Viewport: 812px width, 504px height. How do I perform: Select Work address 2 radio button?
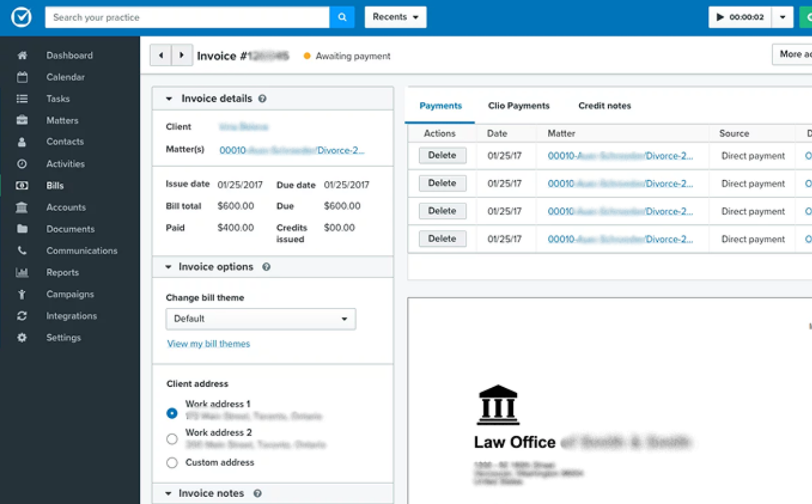(172, 439)
